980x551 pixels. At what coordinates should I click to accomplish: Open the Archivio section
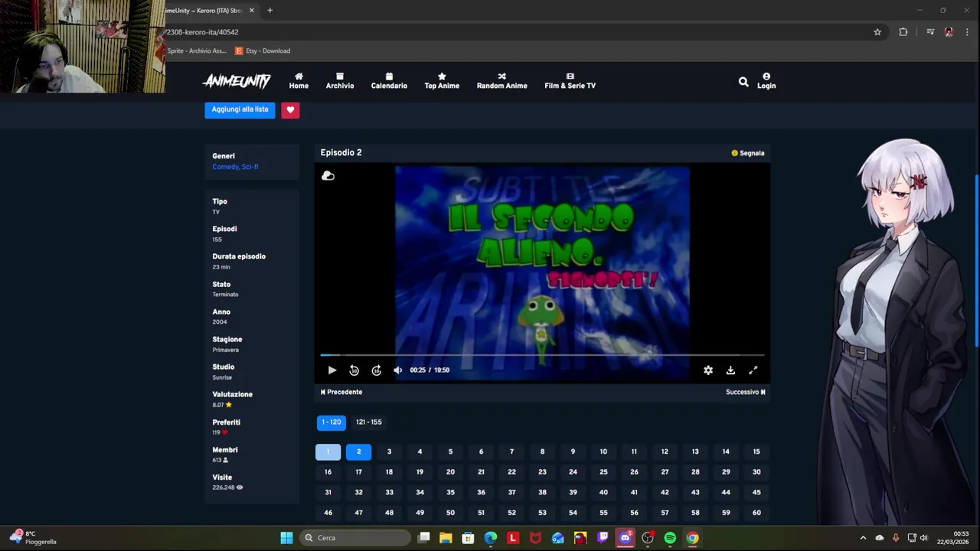340,81
